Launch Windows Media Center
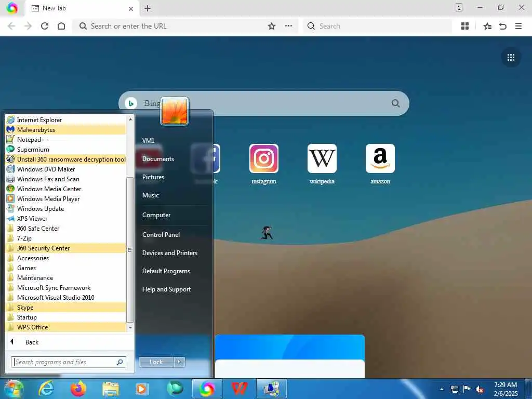 pos(65,189)
